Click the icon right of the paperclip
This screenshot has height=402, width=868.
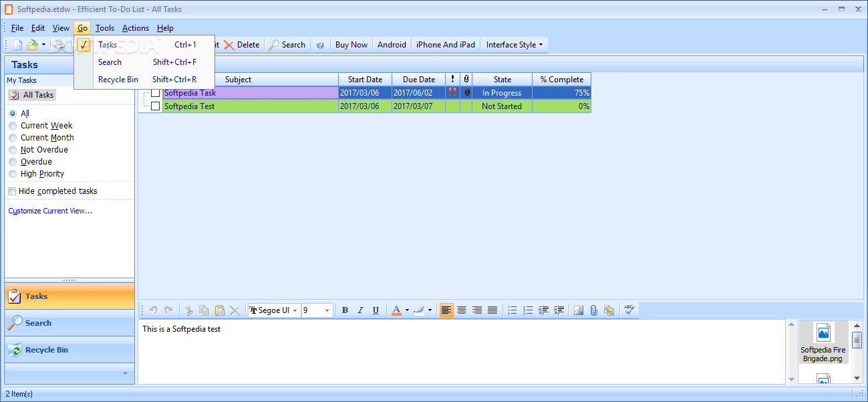click(x=609, y=310)
